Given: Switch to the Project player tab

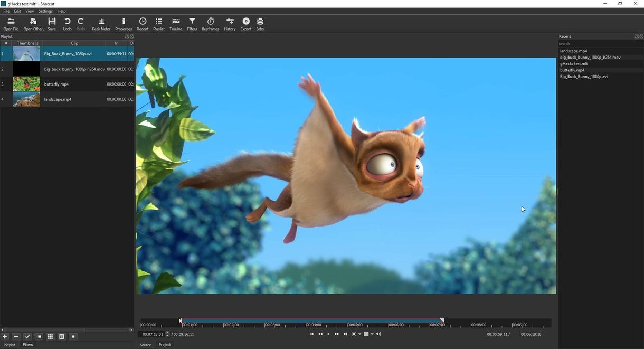Looking at the screenshot, I should [x=165, y=345].
